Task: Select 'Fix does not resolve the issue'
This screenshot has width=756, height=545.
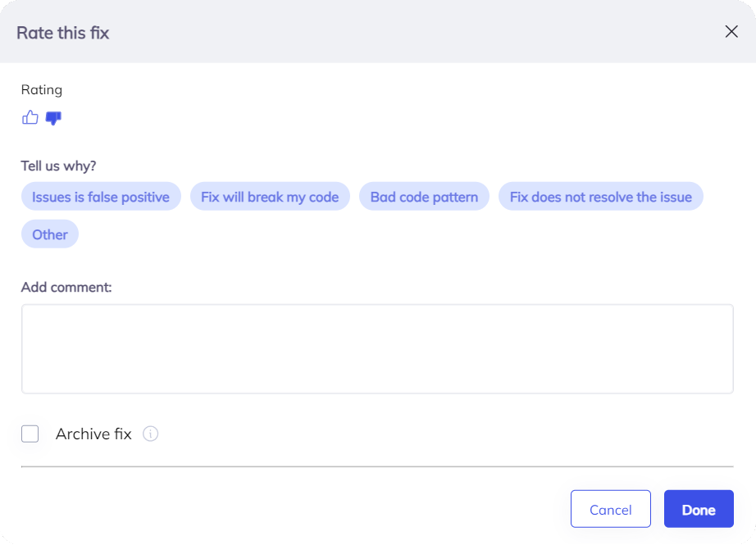Action: point(600,197)
